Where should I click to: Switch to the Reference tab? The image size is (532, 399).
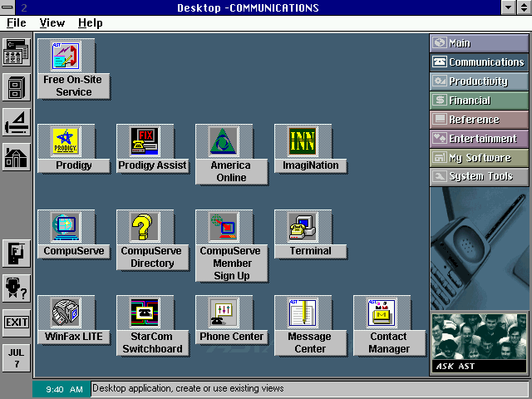pyautogui.click(x=479, y=120)
